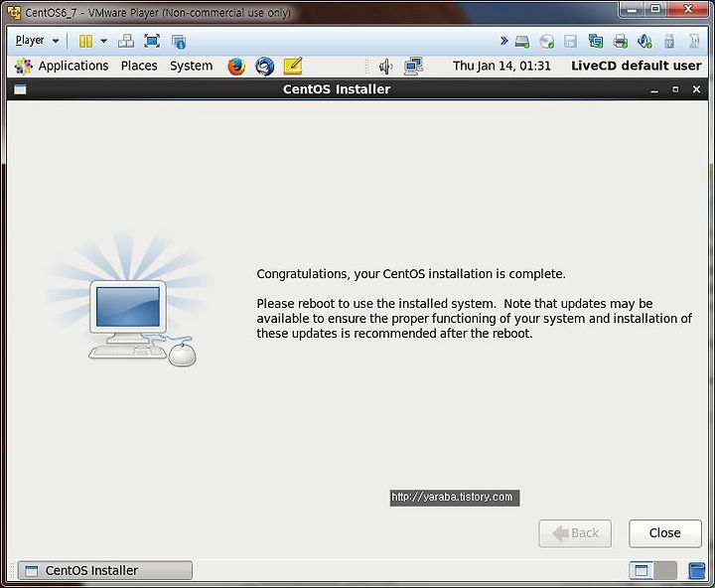Click the rightmost message log icon in VMware toolbar
Viewport: 715px width, 588px height.
pos(693,41)
